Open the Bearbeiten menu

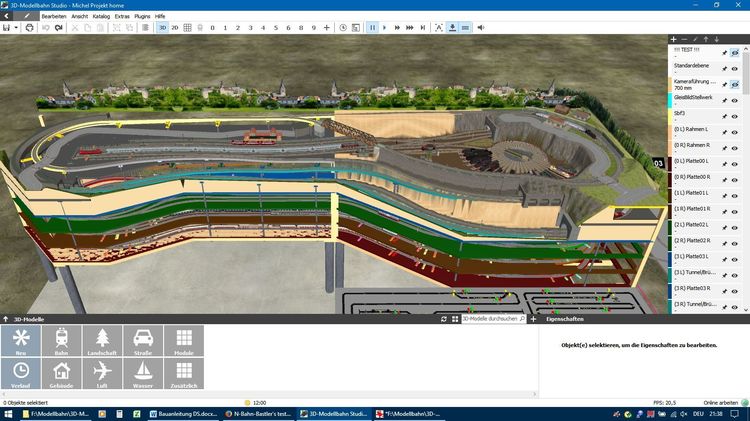[x=54, y=16]
